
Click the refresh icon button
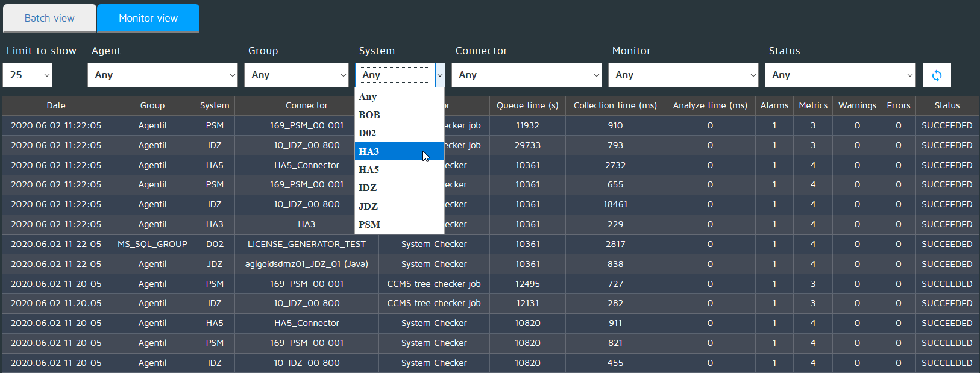tap(937, 75)
